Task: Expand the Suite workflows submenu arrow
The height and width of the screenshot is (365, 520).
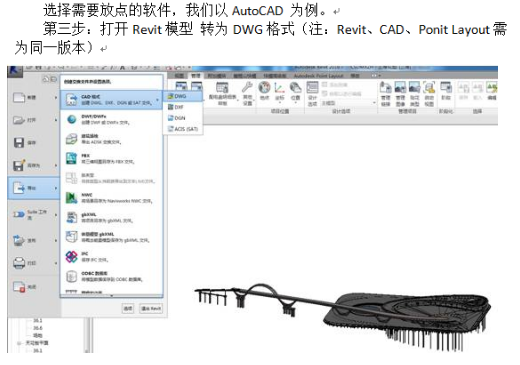Action: click(x=56, y=214)
